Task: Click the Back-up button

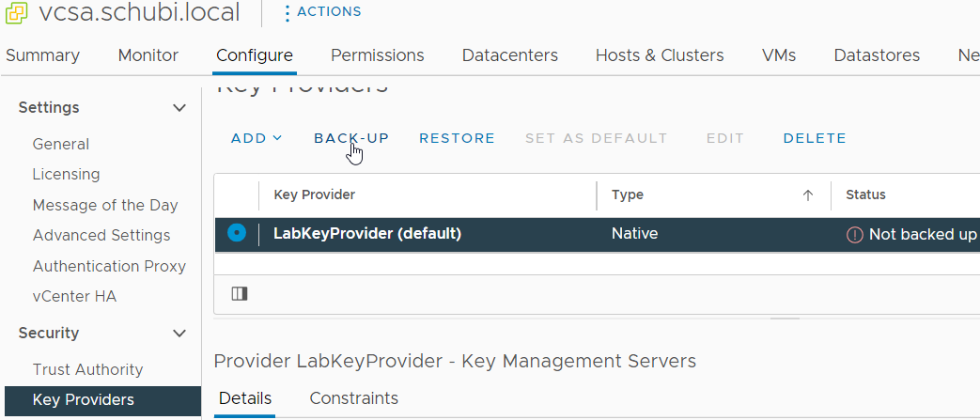Action: (x=351, y=138)
